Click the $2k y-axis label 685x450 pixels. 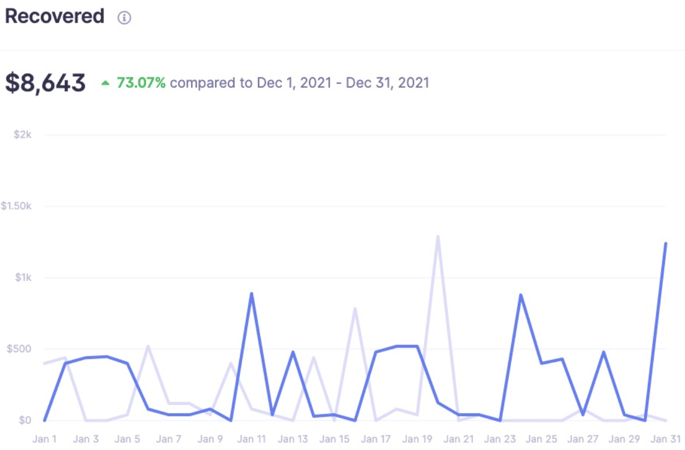click(x=22, y=134)
